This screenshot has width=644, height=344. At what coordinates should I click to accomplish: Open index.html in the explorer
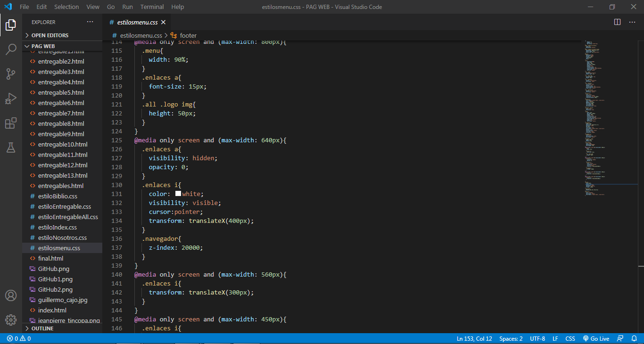click(62, 310)
